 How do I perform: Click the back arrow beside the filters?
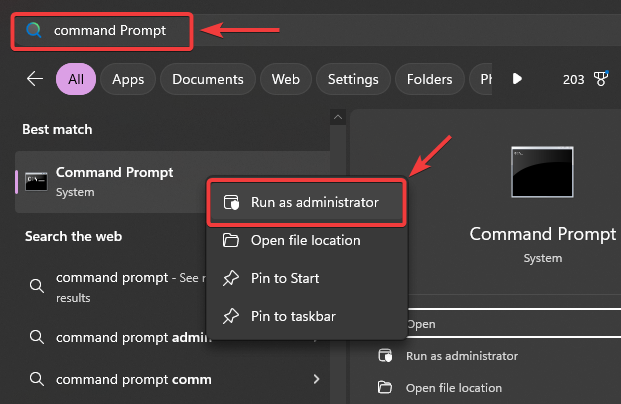tap(35, 79)
